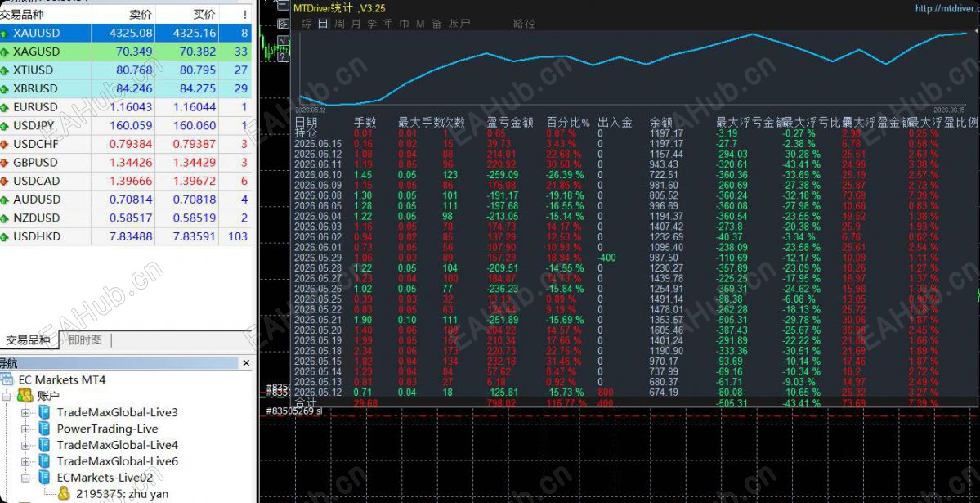Select the 综 tab in MTDriver statistics
The image size is (980, 503).
click(307, 24)
